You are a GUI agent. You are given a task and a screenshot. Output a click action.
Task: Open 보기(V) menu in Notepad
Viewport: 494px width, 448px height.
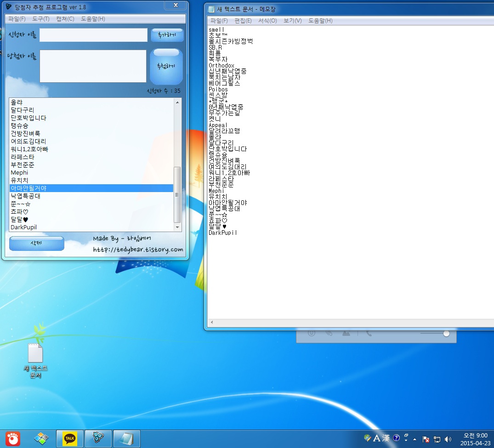point(292,21)
